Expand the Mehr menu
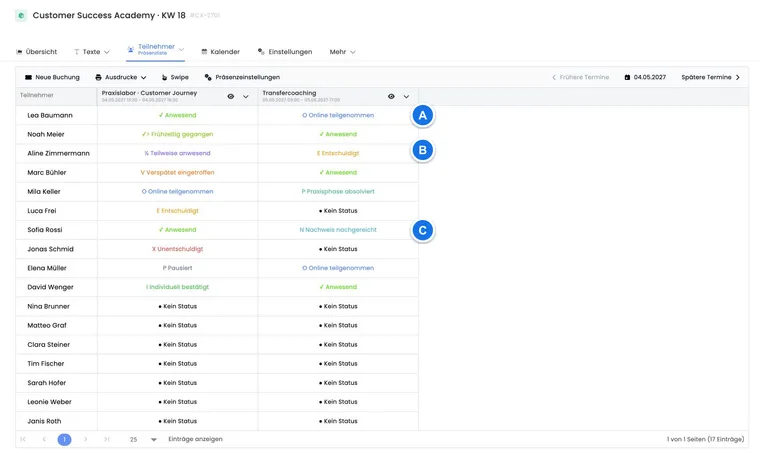The image size is (760, 455). (x=342, y=52)
